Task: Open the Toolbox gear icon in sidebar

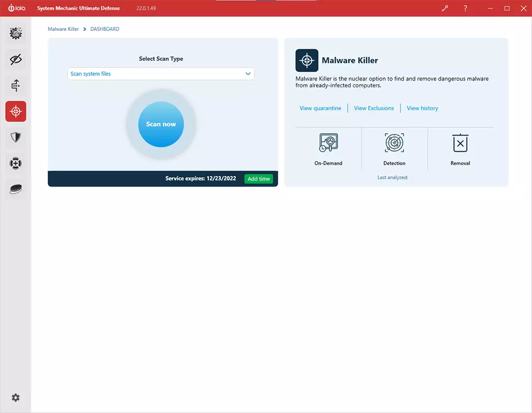Action: [x=16, y=33]
